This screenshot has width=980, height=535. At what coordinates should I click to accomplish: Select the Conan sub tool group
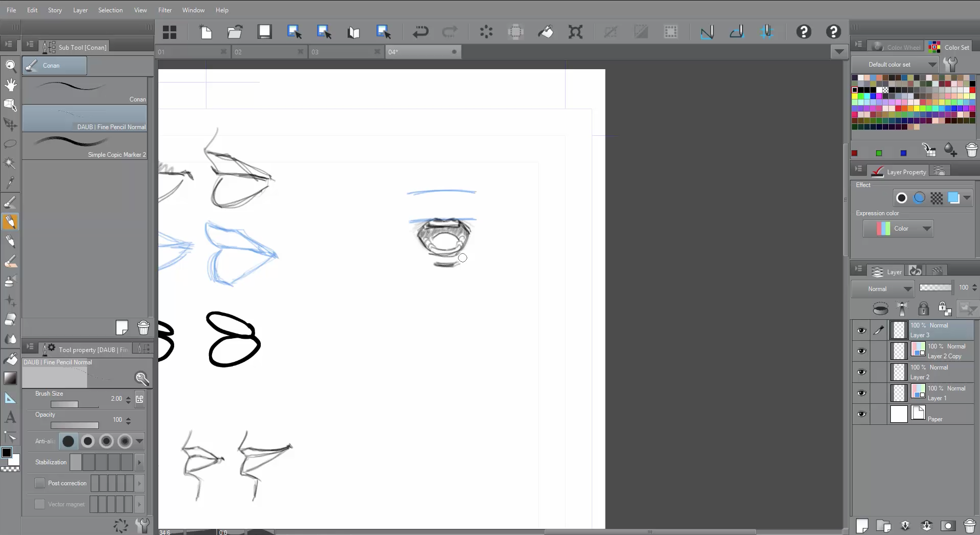(54, 66)
